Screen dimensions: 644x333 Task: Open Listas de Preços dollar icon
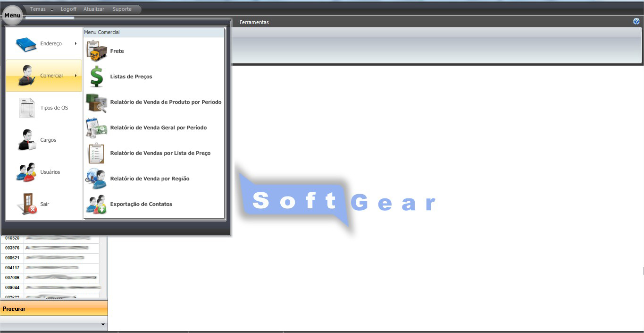pos(97,77)
